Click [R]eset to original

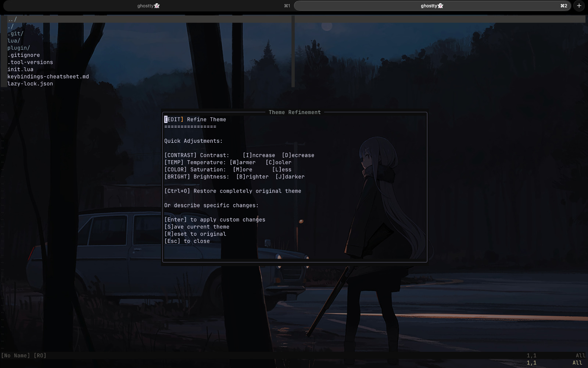click(x=195, y=234)
